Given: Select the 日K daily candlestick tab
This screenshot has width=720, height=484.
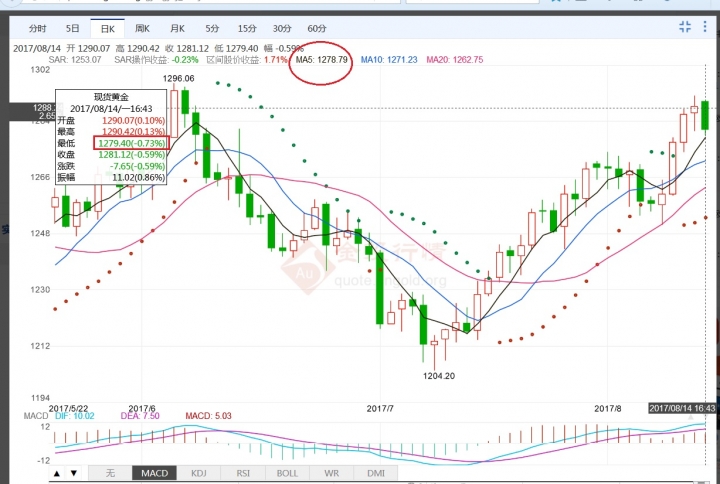Looking at the screenshot, I should pos(106,29).
